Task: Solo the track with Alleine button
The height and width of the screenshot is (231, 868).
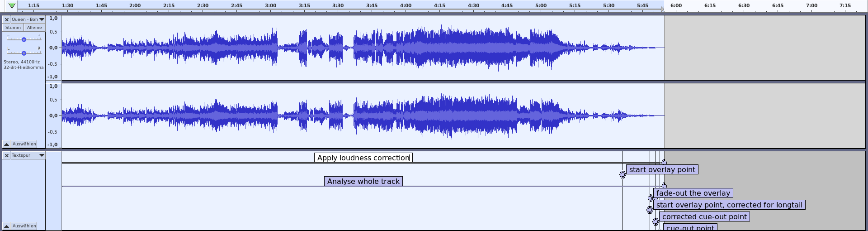Action: [34, 28]
